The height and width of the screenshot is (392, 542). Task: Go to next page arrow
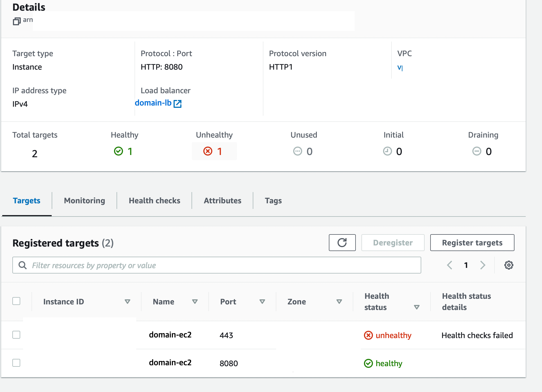click(x=483, y=265)
